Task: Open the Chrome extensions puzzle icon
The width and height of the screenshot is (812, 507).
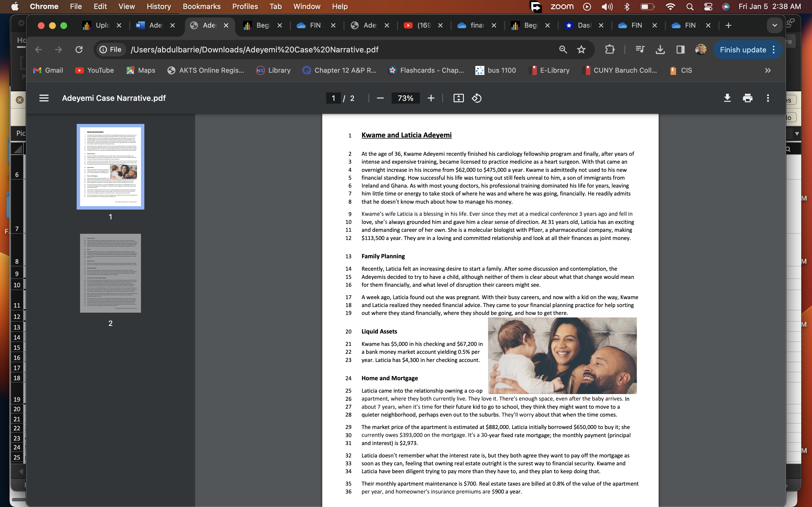Action: pos(610,50)
